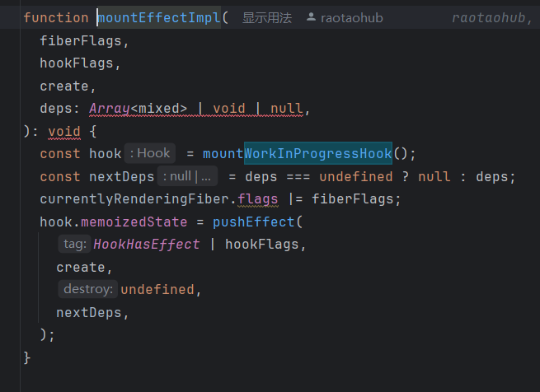The image size is (540, 392).
Task: Click the "mixed" generic type argument
Action: point(162,108)
